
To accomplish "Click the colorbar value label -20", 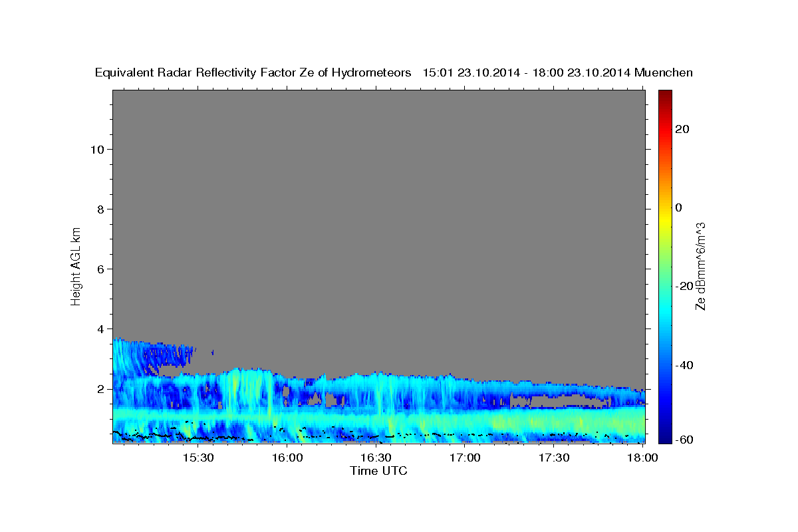I will 684,286.
